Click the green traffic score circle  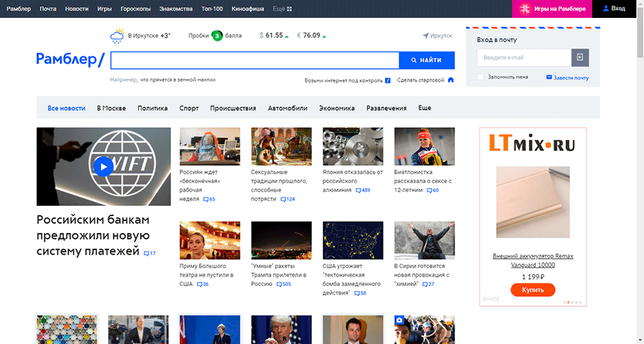click(x=217, y=35)
